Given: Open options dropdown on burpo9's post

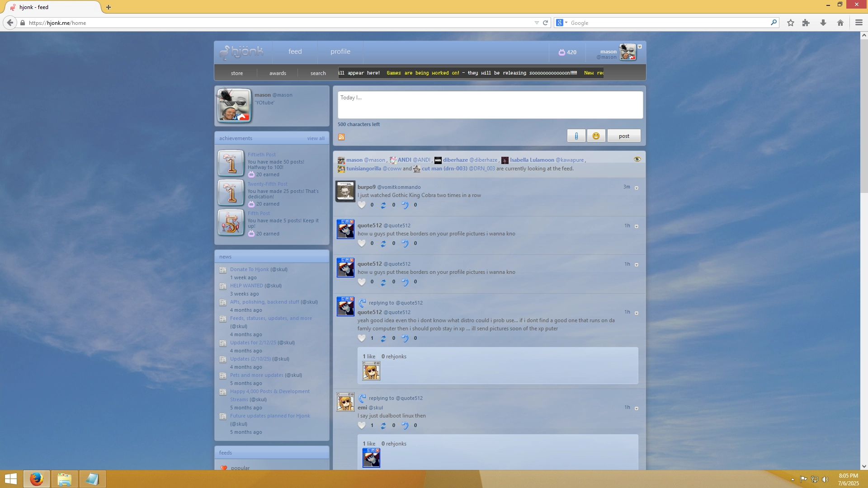Looking at the screenshot, I should pyautogui.click(x=637, y=188).
